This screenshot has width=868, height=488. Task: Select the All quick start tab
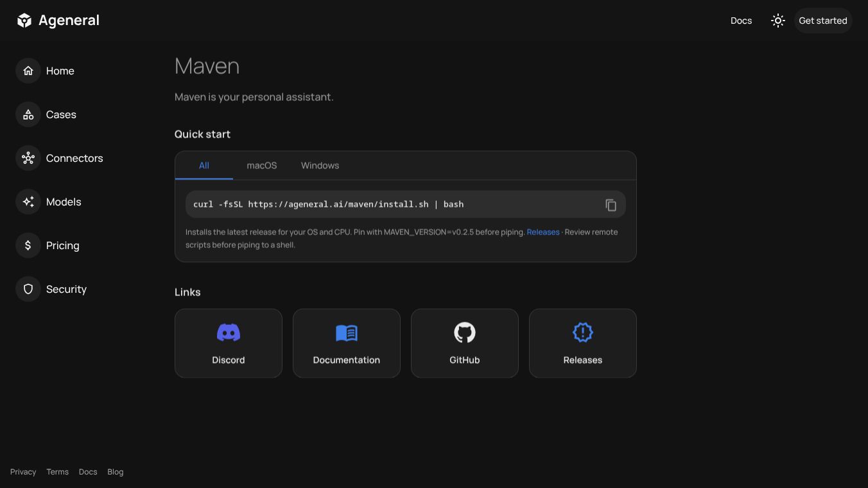(204, 166)
